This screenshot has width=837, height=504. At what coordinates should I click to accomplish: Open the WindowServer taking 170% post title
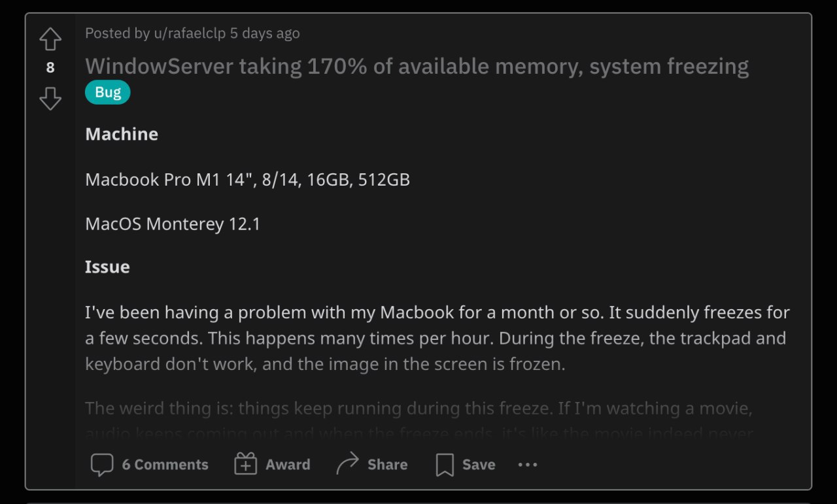click(x=417, y=66)
